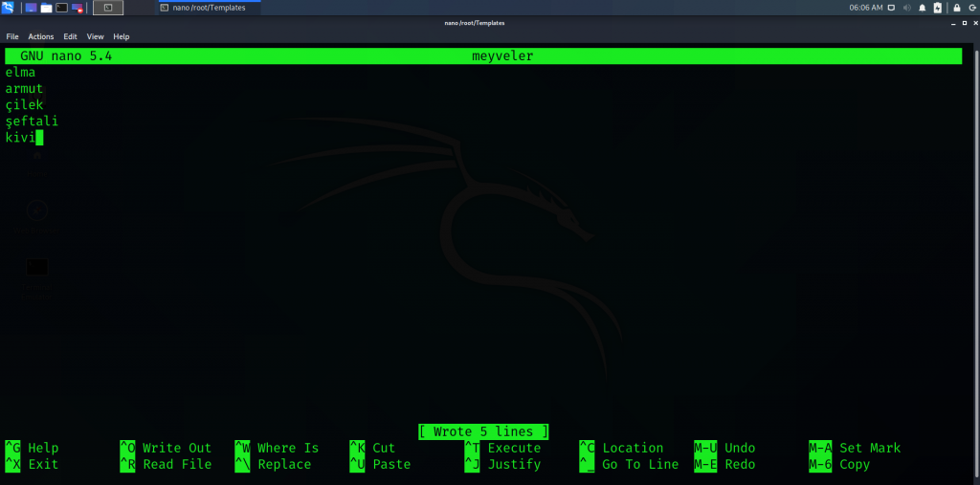Open the Kali applications menu icon
The height and width of the screenshot is (485, 980).
coord(8,8)
